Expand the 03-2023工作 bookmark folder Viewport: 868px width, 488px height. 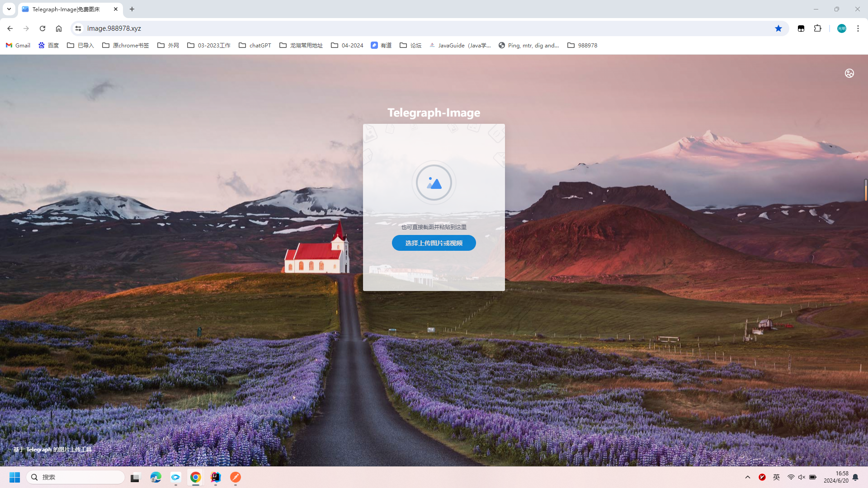click(209, 45)
